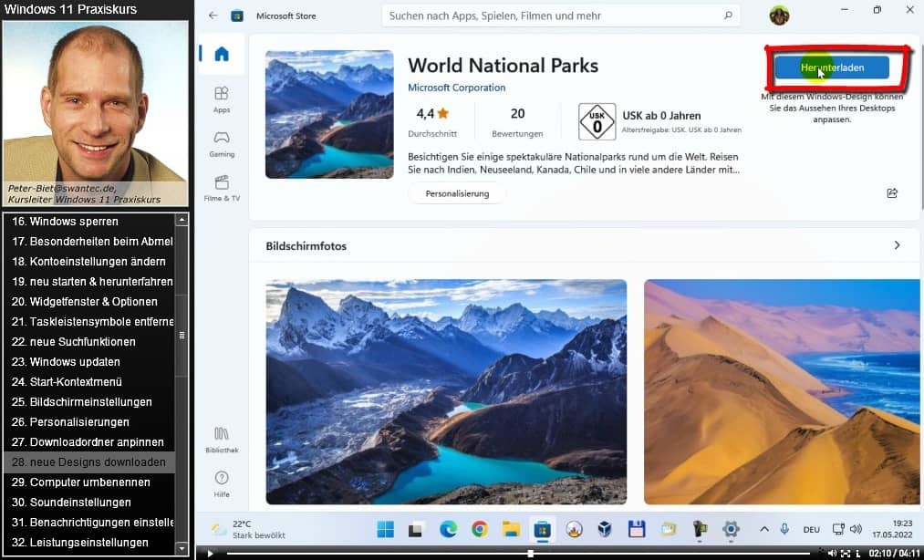924x560 pixels.
Task: Click the Personalisierung category tag
Action: point(457,193)
